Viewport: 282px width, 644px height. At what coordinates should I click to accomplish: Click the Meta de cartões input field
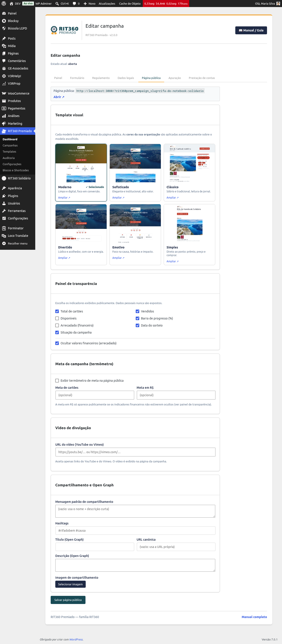(x=95, y=395)
